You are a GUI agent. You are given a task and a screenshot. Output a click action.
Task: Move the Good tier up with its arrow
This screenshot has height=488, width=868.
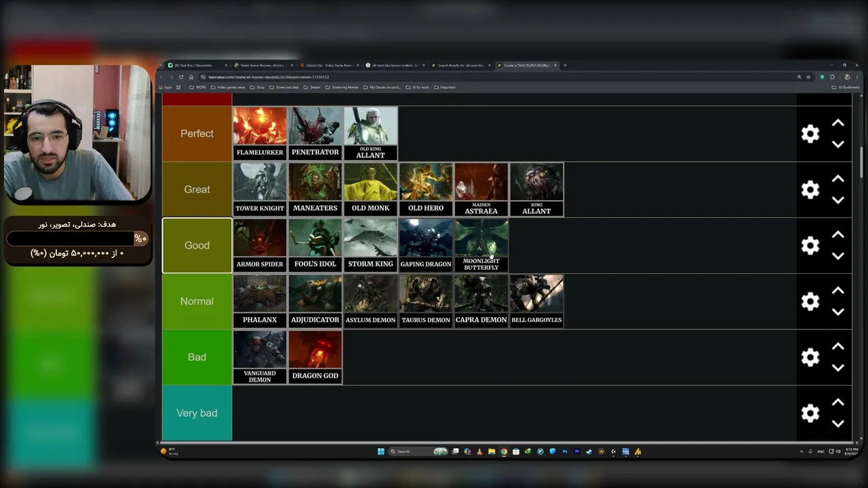838,235
